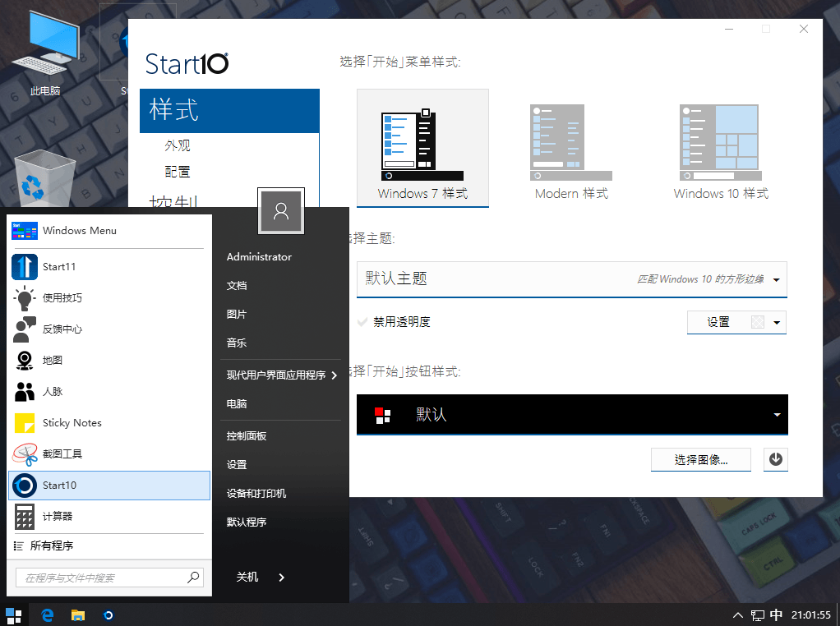Expand 关机 options arrow
The image size is (840, 626).
tap(282, 578)
